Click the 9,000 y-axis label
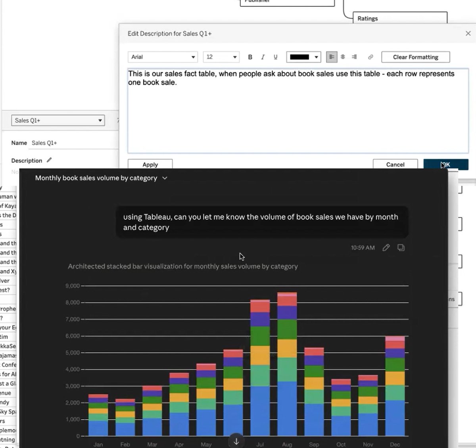476x448 pixels. click(x=73, y=286)
